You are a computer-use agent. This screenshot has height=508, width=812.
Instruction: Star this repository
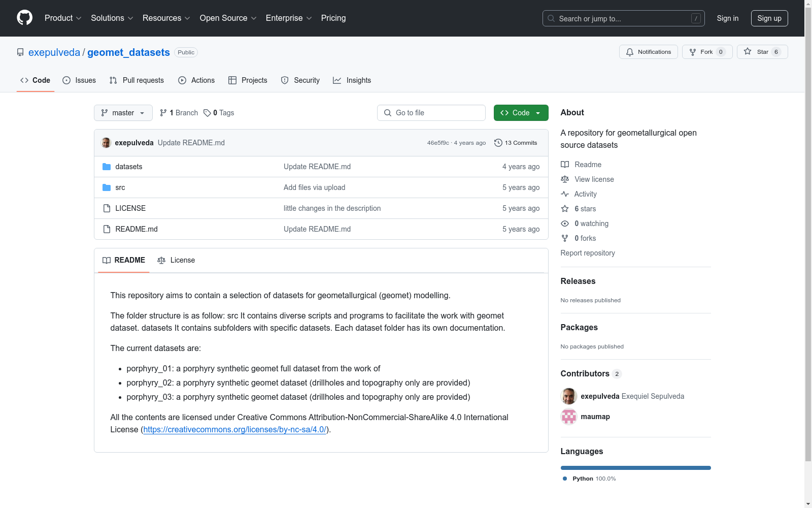[762, 52]
